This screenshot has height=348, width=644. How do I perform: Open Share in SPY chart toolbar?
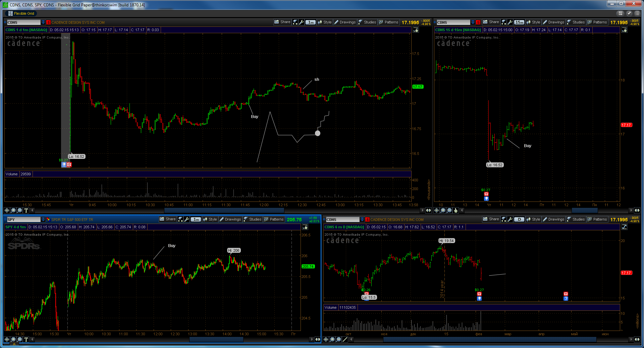pyautogui.click(x=168, y=219)
